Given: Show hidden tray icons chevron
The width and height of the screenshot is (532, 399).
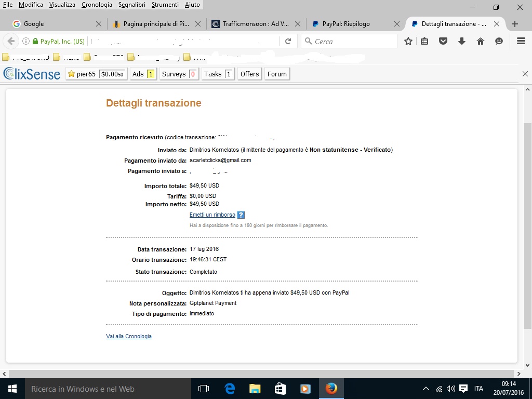Looking at the screenshot, I should (x=426, y=389).
